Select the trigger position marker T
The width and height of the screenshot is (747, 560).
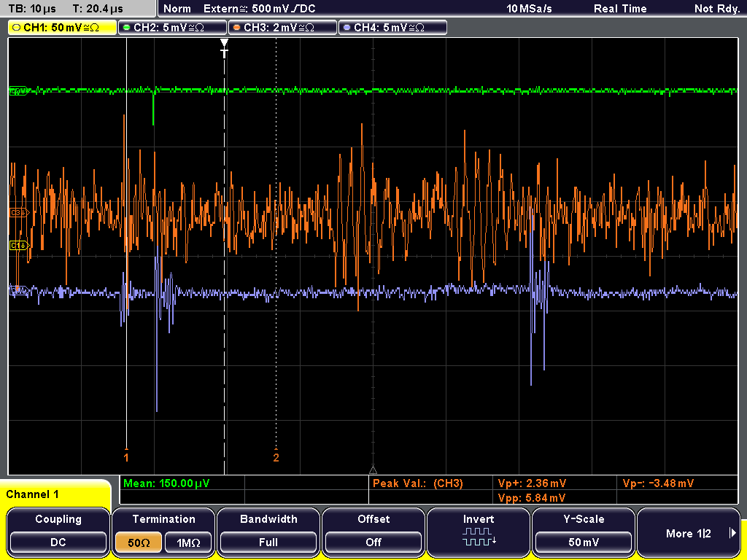[225, 49]
